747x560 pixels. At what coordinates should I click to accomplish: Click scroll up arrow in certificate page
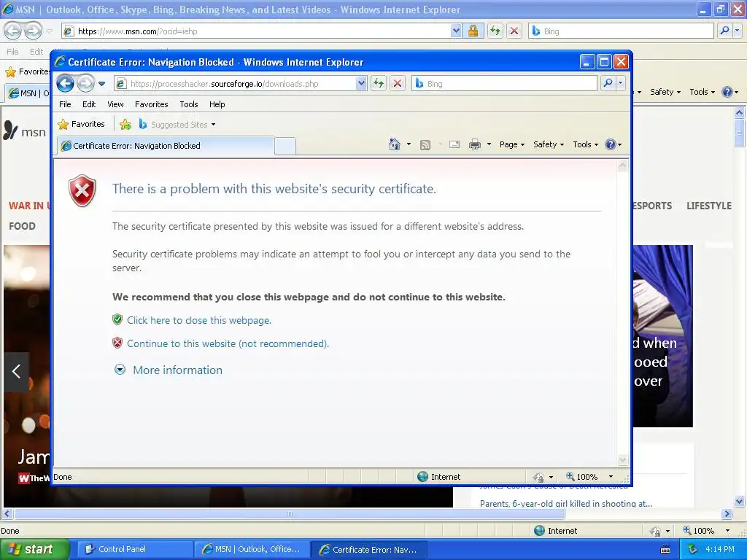pyautogui.click(x=623, y=166)
